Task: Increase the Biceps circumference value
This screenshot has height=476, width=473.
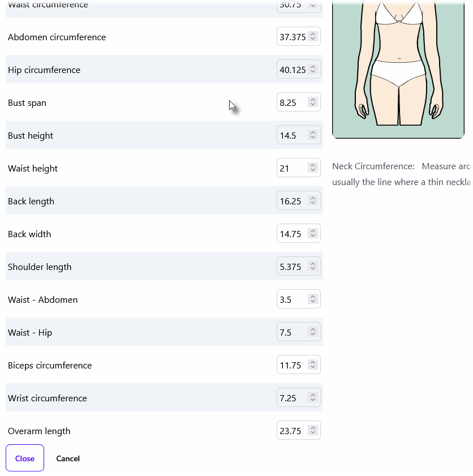Action: [313, 362]
